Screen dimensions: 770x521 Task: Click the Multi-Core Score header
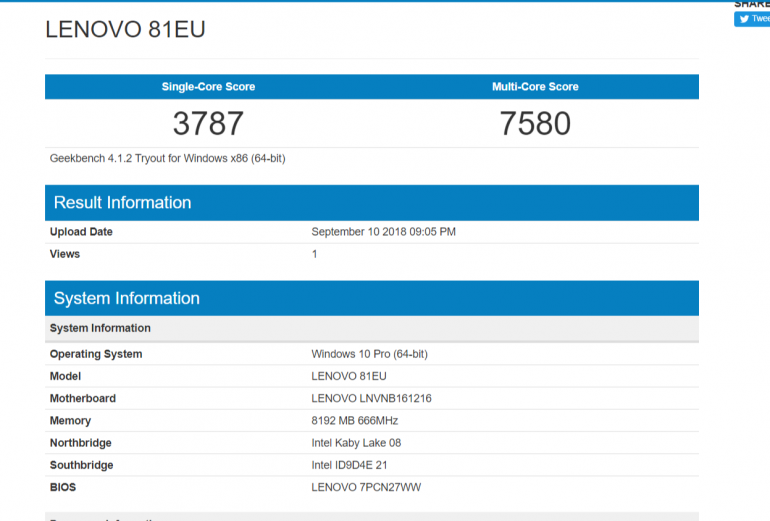(535, 87)
